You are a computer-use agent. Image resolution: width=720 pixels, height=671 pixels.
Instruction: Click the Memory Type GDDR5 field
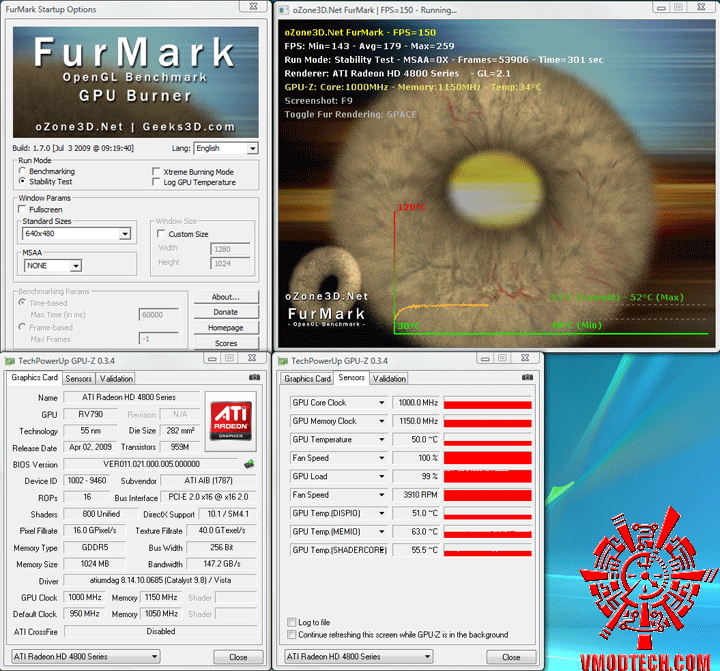point(95,547)
